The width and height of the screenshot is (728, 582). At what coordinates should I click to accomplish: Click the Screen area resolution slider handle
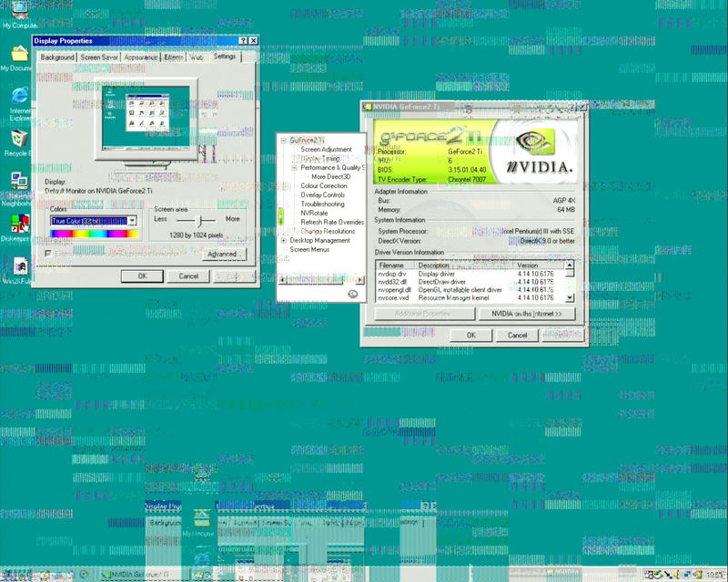click(x=199, y=220)
